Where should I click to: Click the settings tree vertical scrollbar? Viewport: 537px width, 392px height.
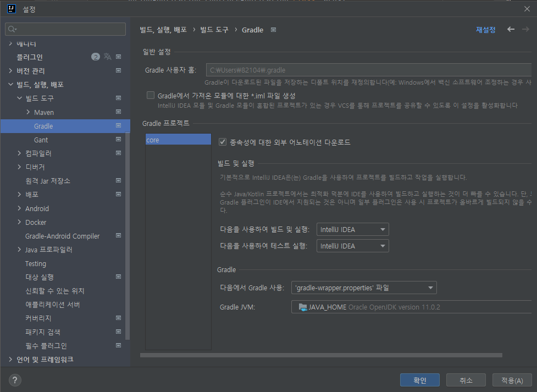[128, 236]
